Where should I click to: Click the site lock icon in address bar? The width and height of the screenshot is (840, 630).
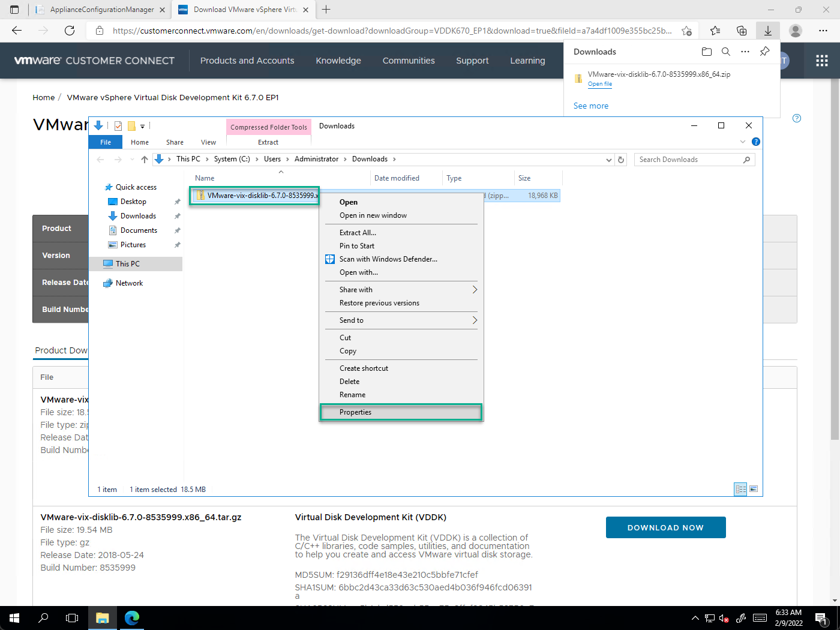point(100,31)
